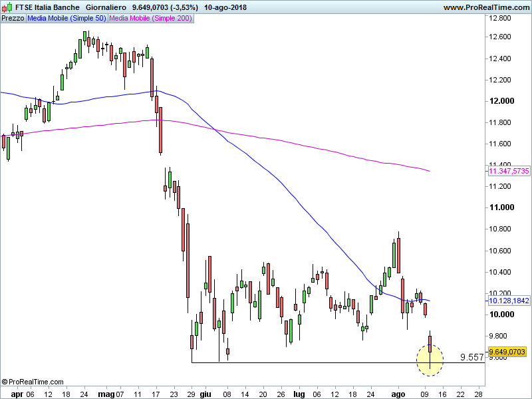Click the 10.400 price axis label
Viewport: 532px width, 399px height.
pos(500,272)
